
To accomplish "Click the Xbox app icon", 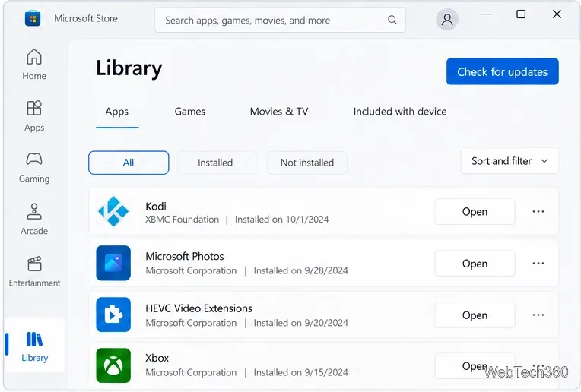I will click(x=113, y=365).
